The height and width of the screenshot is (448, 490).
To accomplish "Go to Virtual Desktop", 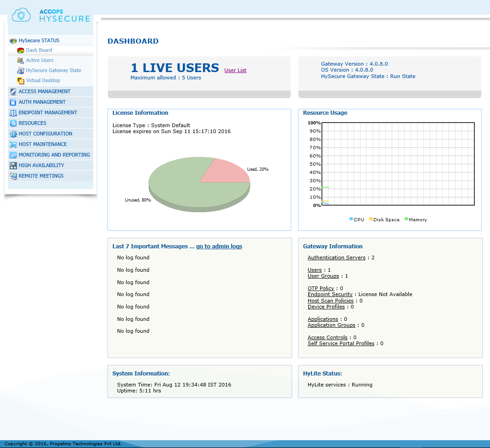I will pos(43,81).
